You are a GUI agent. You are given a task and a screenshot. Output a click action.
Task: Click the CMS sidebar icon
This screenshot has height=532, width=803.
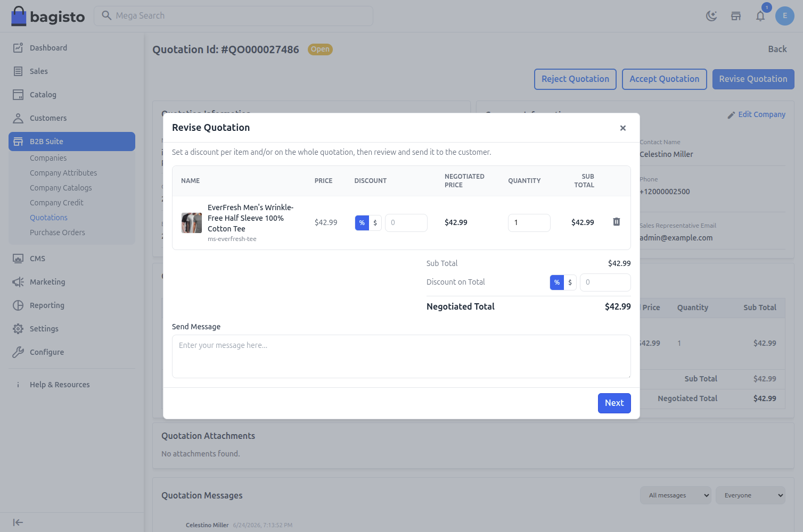click(18, 259)
